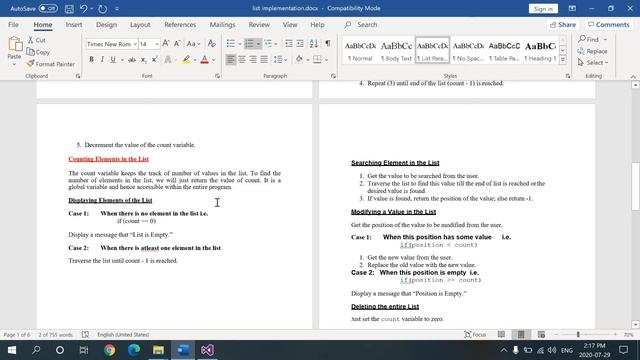Viewport: 640px width, 360px height.
Task: Click the Decrease Indent icon
Action: coord(289,43)
